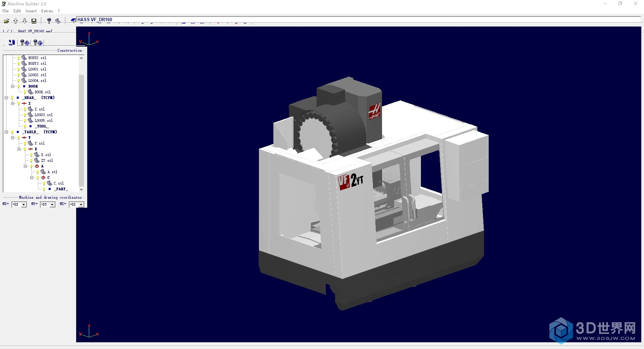Select the _TABLE_ (TCPM) tree label

[40, 132]
